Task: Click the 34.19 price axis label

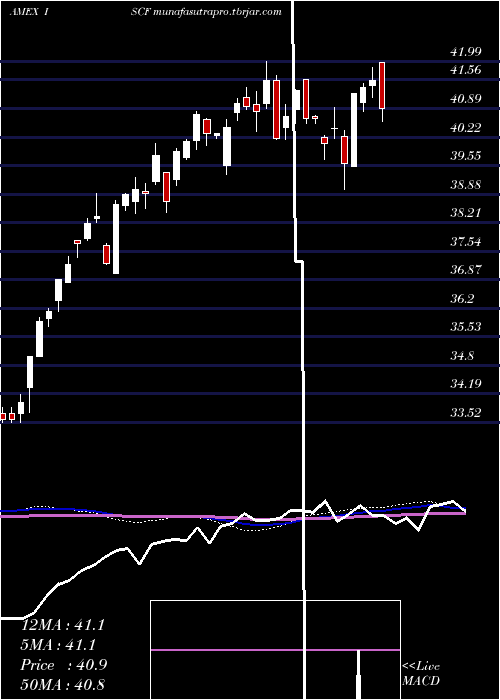Action: 466,383
